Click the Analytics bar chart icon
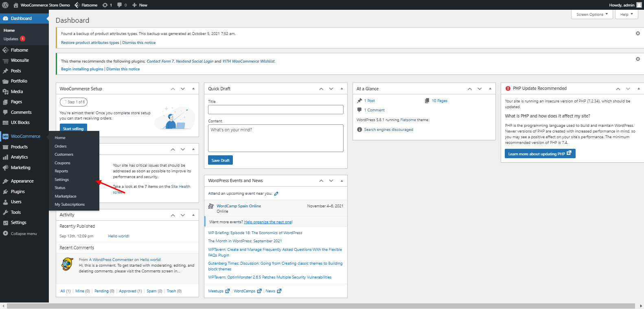This screenshot has width=644, height=309. pos(6,157)
